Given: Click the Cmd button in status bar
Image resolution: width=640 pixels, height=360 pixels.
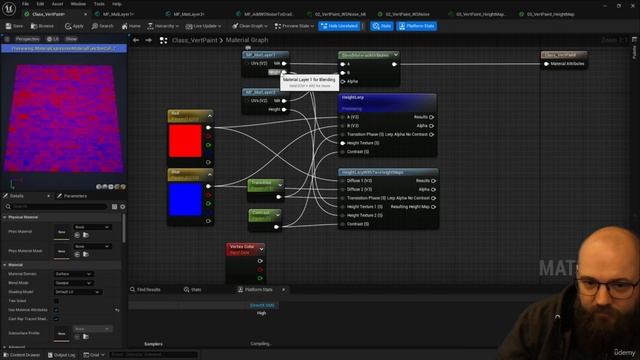Looking at the screenshot, I should click(x=94, y=355).
